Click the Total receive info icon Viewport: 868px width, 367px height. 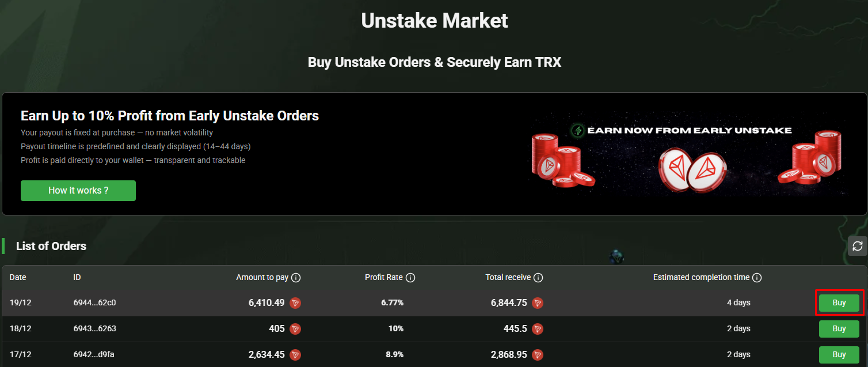538,278
